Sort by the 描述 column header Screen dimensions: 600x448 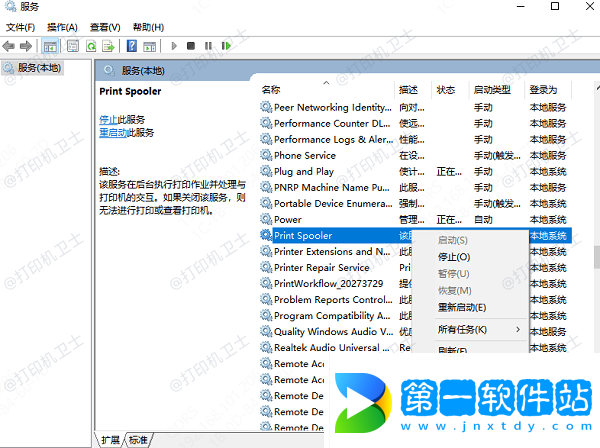coord(408,90)
